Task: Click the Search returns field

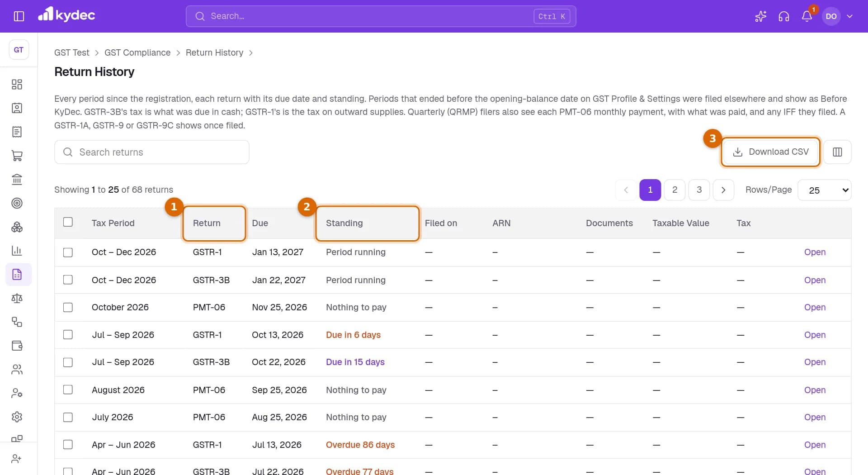Action: (152, 152)
